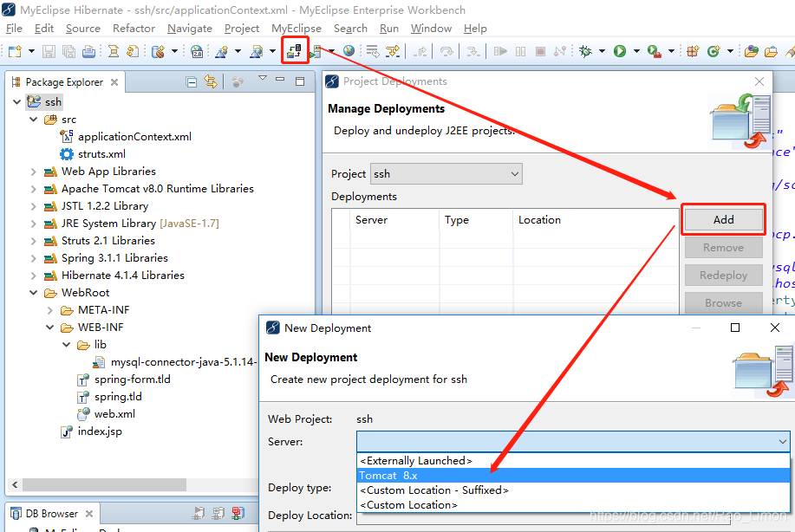Select the Package Explorer tab

click(64, 82)
